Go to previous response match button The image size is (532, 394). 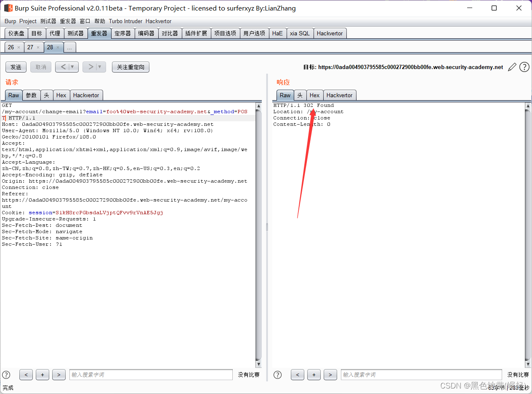click(x=298, y=375)
